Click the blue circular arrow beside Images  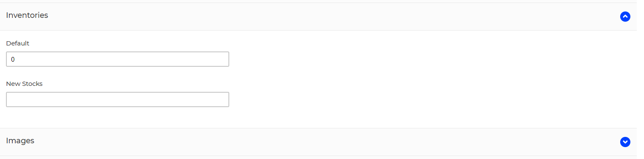click(625, 142)
